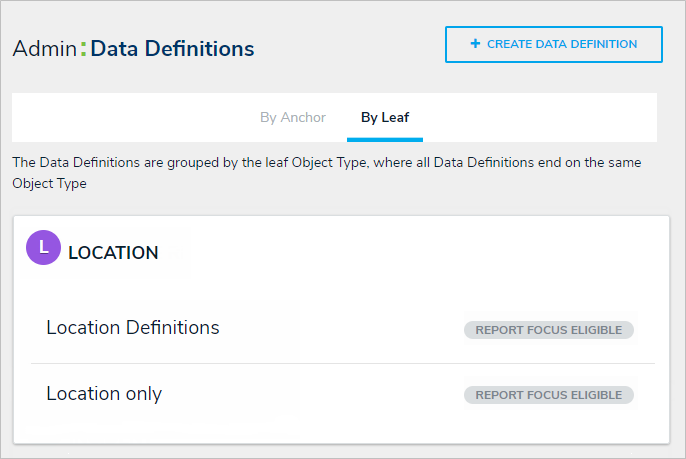Click the Create Data Definition button
This screenshot has height=459, width=686.
(554, 45)
